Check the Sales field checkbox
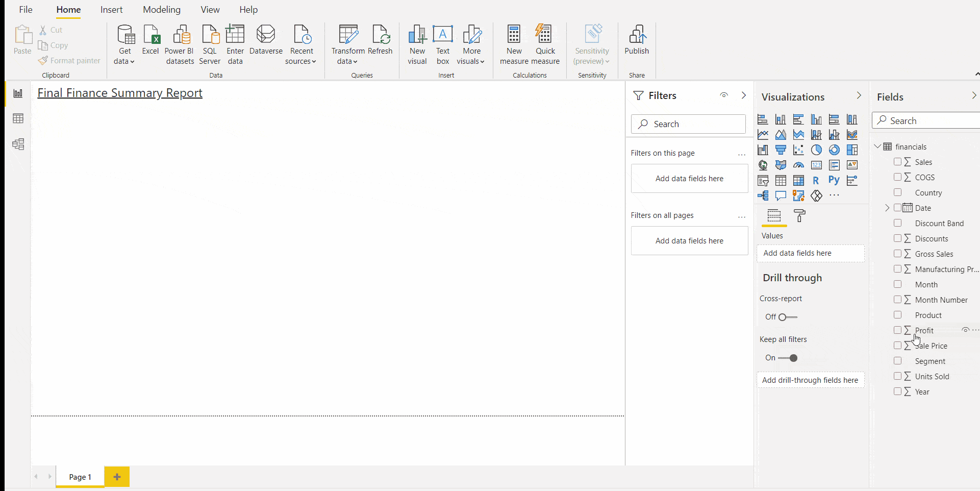 [898, 162]
